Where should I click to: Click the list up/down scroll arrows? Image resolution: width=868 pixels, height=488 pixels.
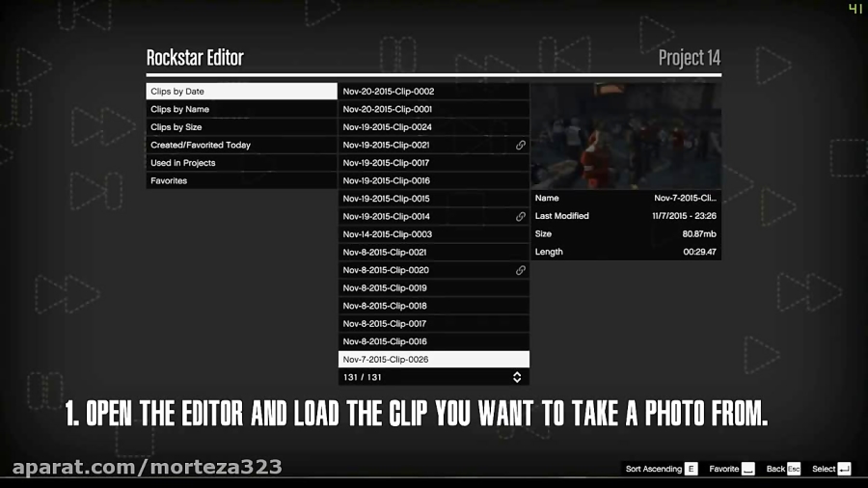[517, 377]
